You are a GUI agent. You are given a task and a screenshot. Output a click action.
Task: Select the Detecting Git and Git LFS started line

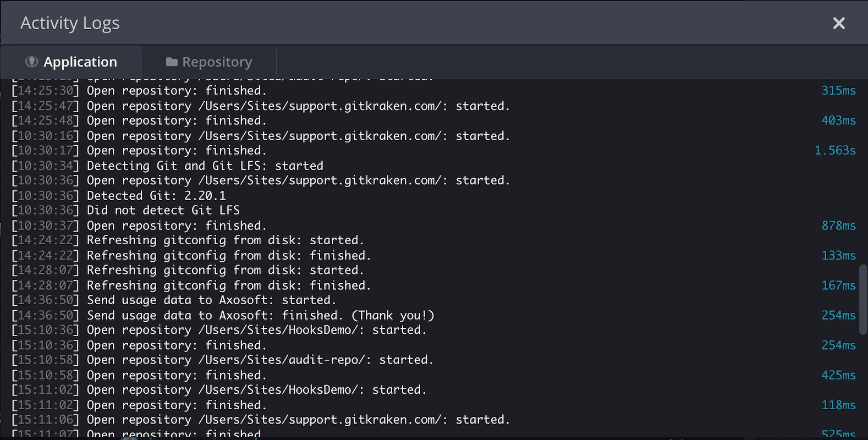[x=204, y=165]
